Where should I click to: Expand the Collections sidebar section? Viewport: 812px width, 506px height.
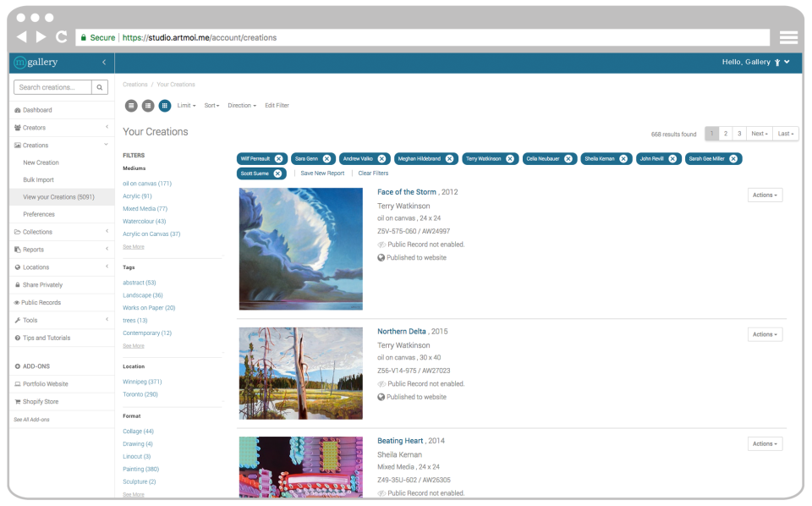pos(41,232)
